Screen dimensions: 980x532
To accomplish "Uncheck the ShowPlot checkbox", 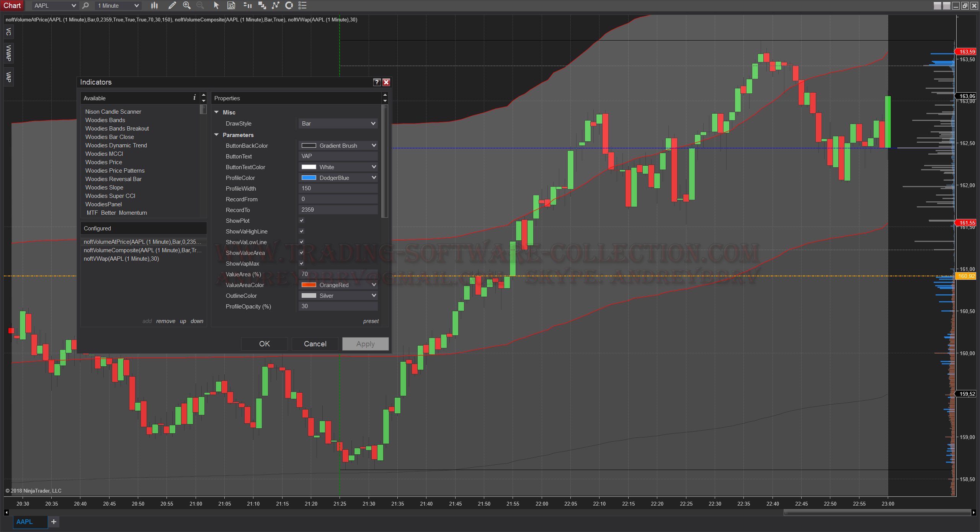I will coord(302,220).
